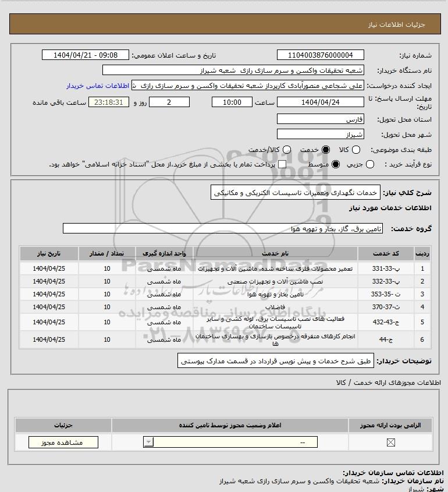Click service name تامین بخار و تهویه هوا in table
The image size is (448, 492).
275,295
